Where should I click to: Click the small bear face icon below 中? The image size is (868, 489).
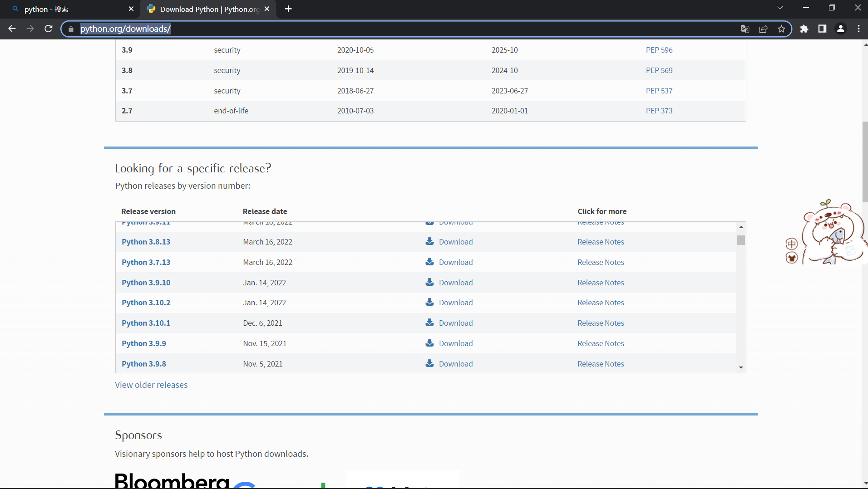coord(792,258)
